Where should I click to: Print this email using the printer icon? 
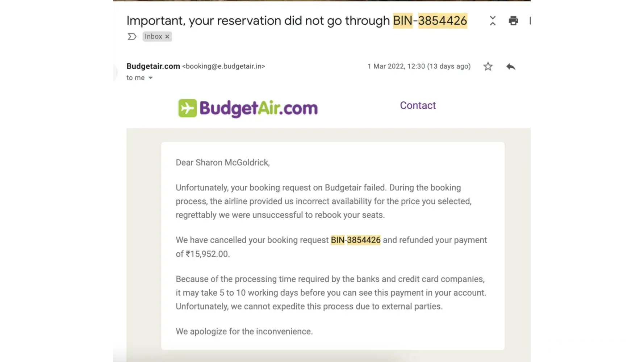(513, 21)
